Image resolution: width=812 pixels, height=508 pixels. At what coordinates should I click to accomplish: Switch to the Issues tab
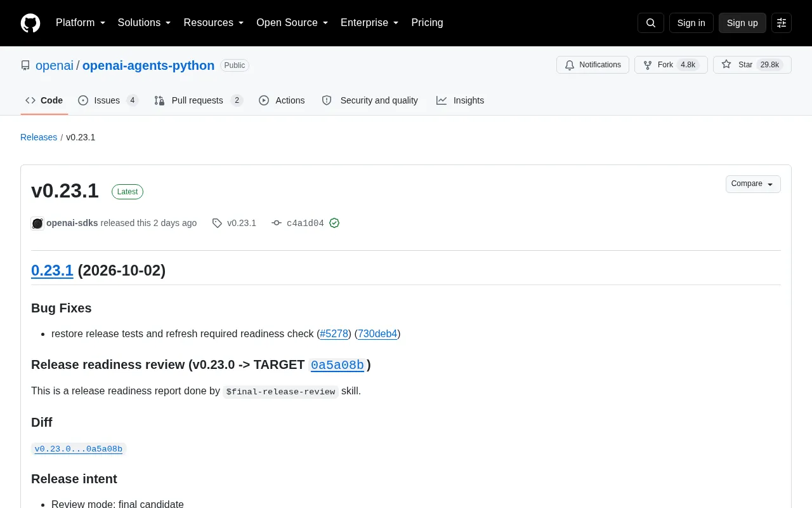(x=108, y=100)
